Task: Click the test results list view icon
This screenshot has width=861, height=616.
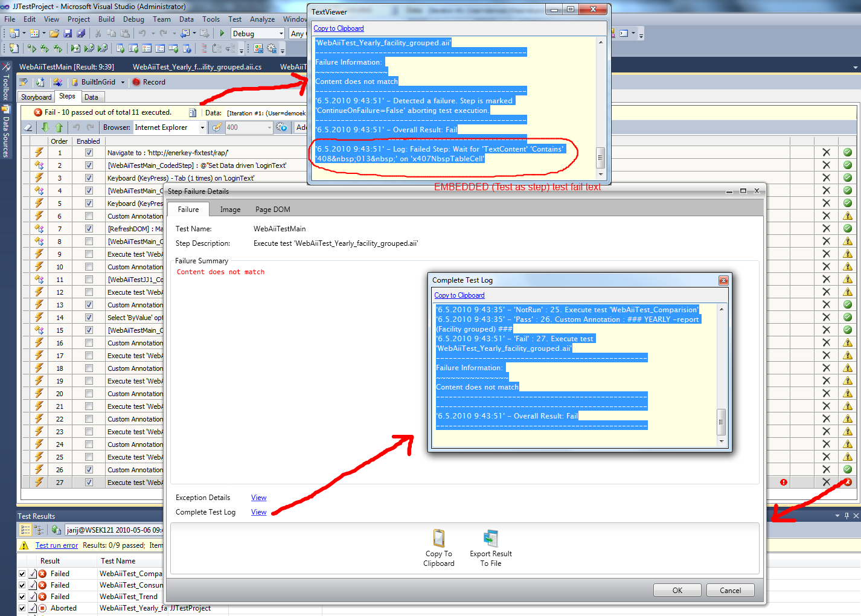Action: (25, 530)
